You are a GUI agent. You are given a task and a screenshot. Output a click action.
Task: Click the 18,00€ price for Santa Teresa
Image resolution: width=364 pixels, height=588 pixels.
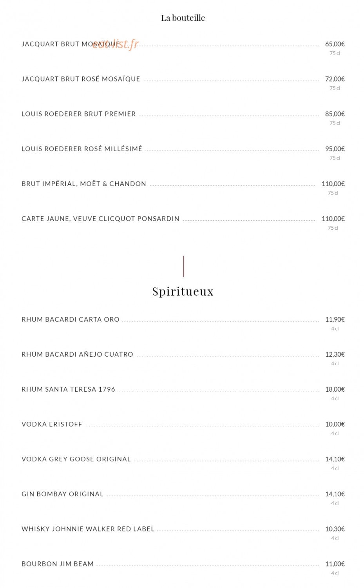335,389
